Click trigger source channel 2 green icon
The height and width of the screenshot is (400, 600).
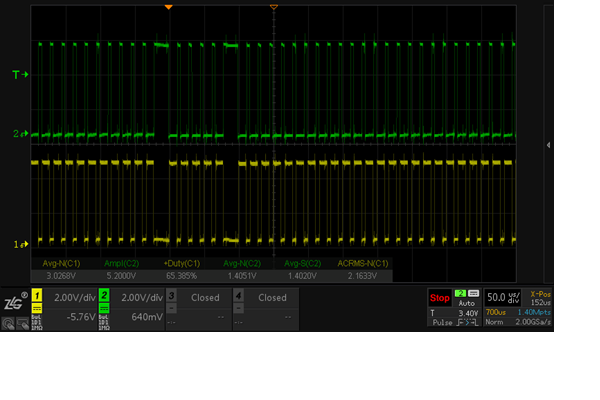tap(460, 293)
